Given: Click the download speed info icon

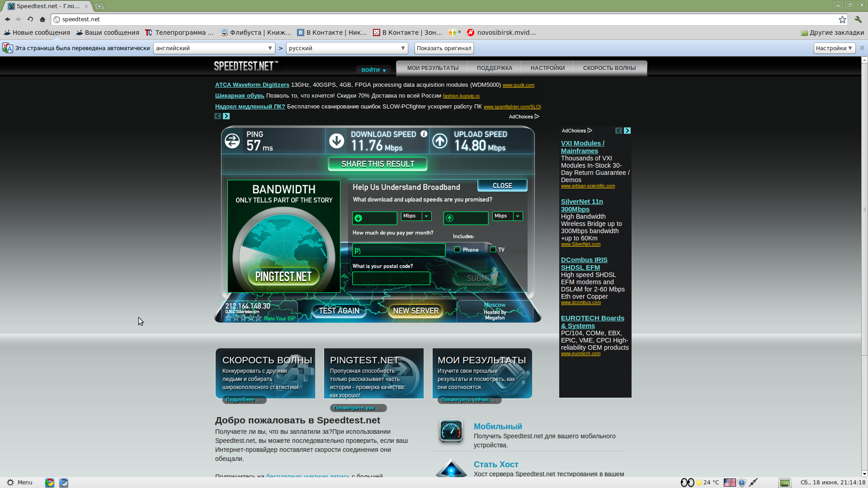Looking at the screenshot, I should [424, 134].
